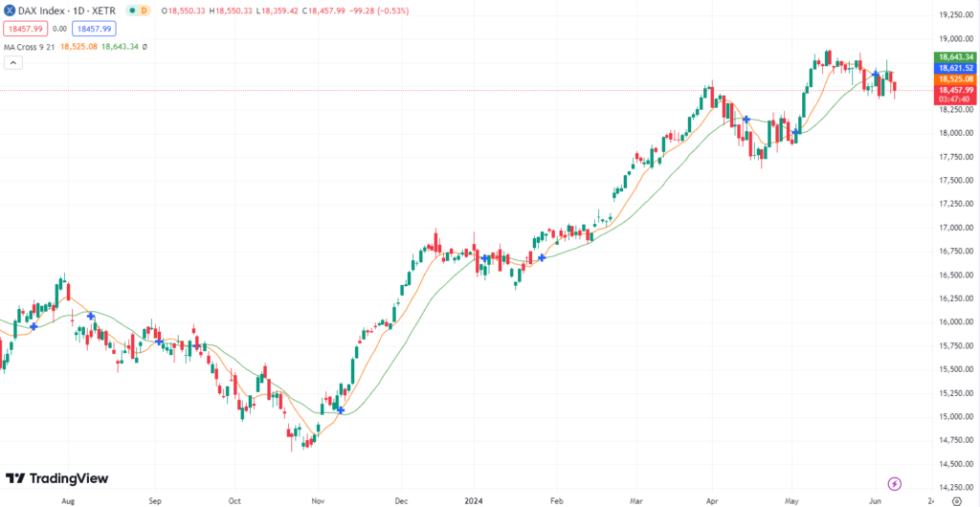Click the DAX Index symbol logo icon

(x=10, y=11)
